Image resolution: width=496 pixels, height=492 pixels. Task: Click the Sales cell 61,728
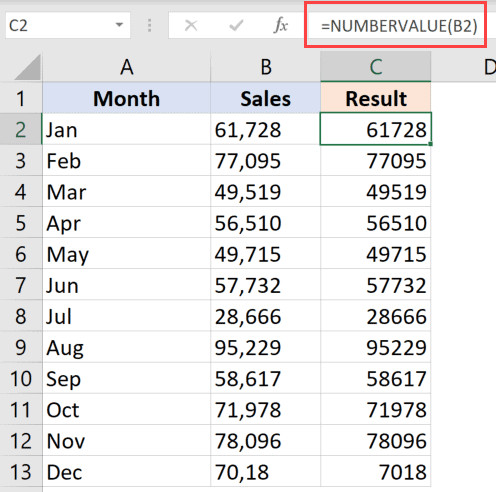pos(266,130)
